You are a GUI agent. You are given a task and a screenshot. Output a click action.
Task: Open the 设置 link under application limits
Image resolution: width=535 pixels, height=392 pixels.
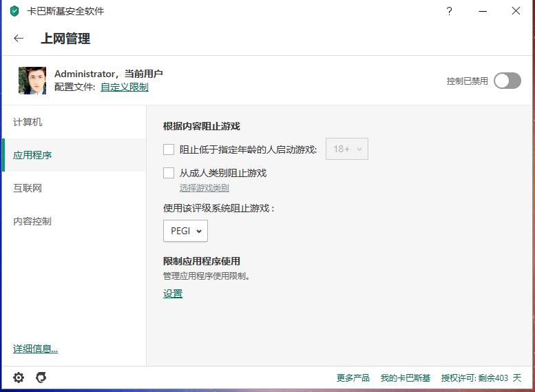173,293
